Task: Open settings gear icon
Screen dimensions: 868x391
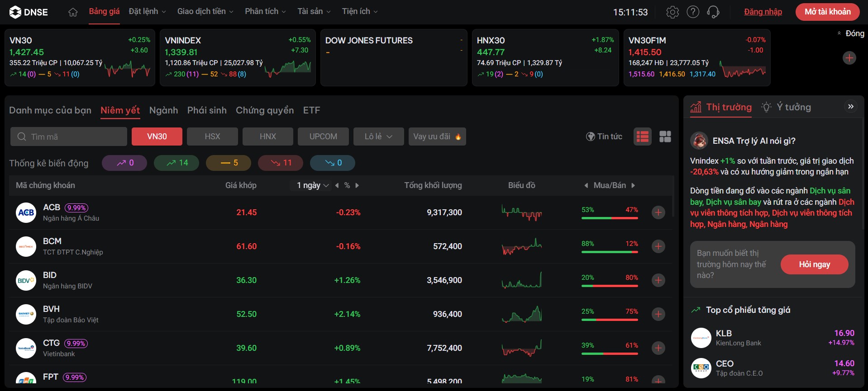Action: click(x=672, y=12)
